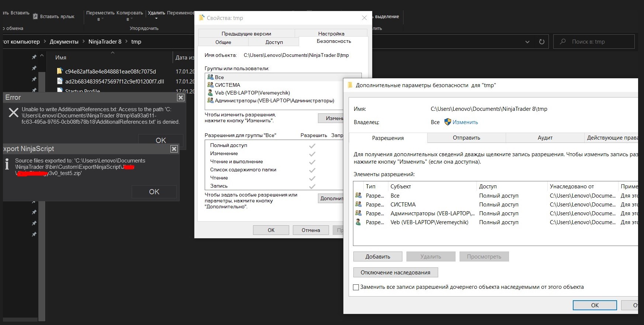Click the 'Дополнительно' button in Properties
The image size is (644, 325).
click(x=331, y=198)
